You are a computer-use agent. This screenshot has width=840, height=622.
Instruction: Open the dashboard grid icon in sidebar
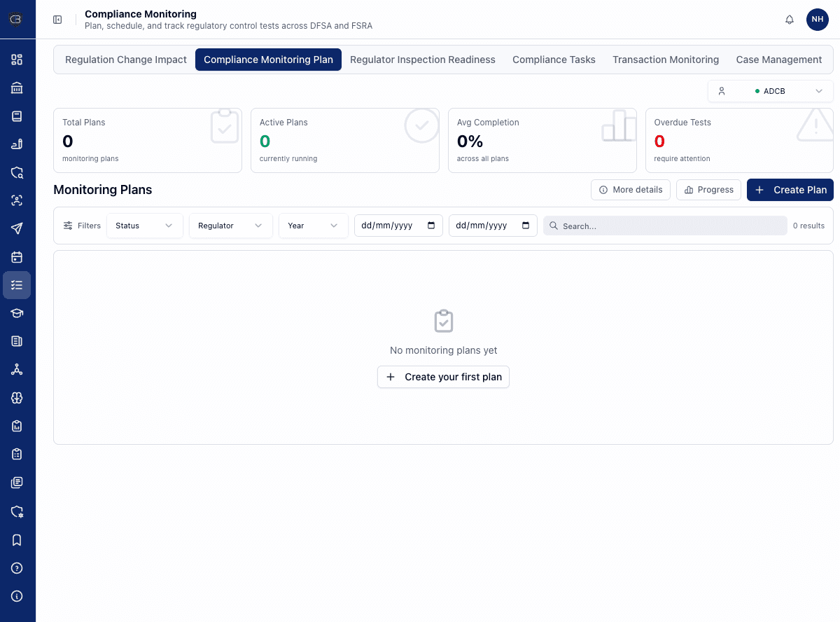17,60
